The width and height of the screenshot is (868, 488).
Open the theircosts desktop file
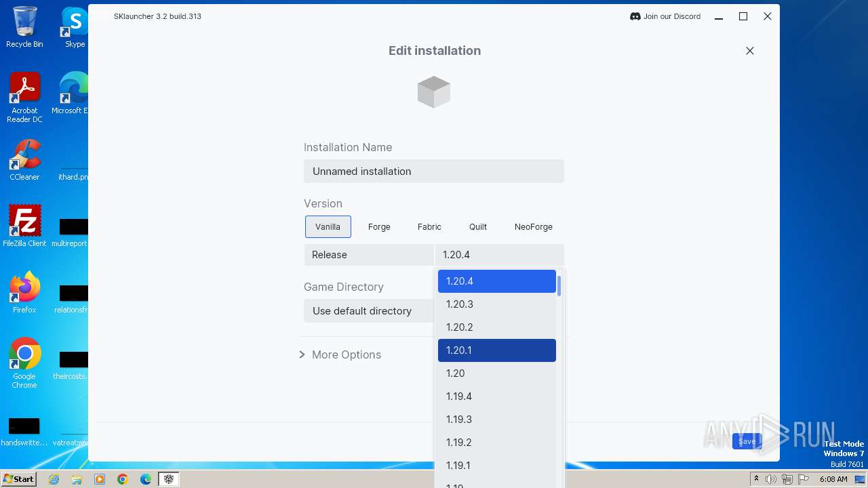click(x=72, y=365)
